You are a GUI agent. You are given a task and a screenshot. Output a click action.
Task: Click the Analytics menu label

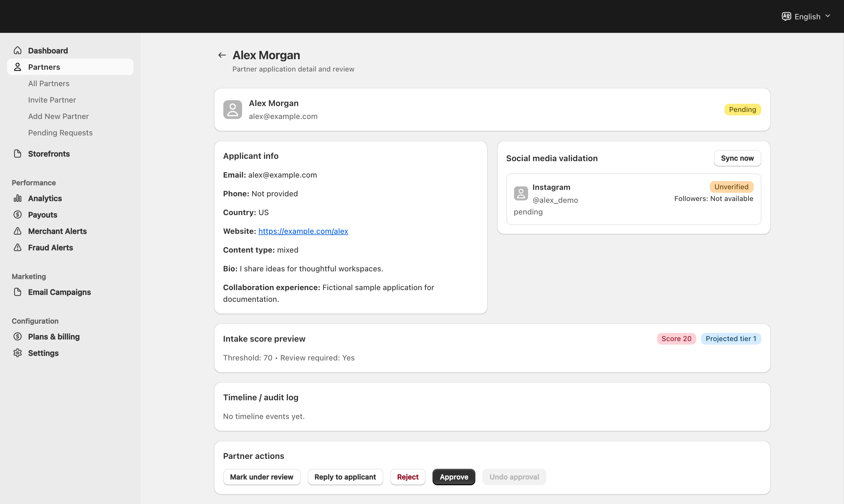pyautogui.click(x=45, y=198)
